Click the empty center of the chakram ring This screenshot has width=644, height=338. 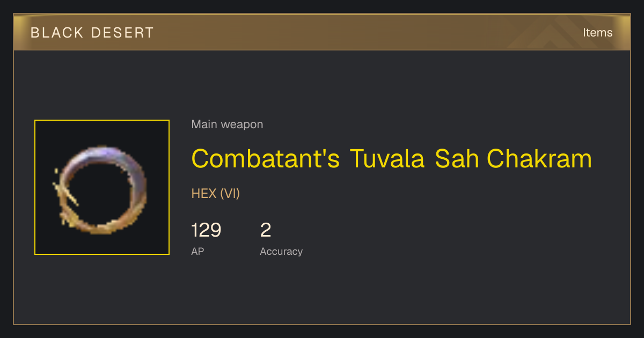[102, 190]
